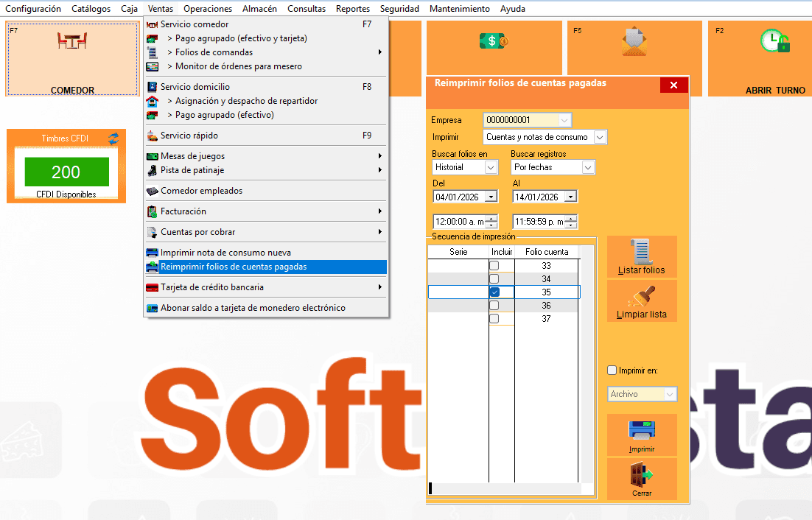
Task: Check the Incluir box for folio 33
Action: [x=494, y=266]
